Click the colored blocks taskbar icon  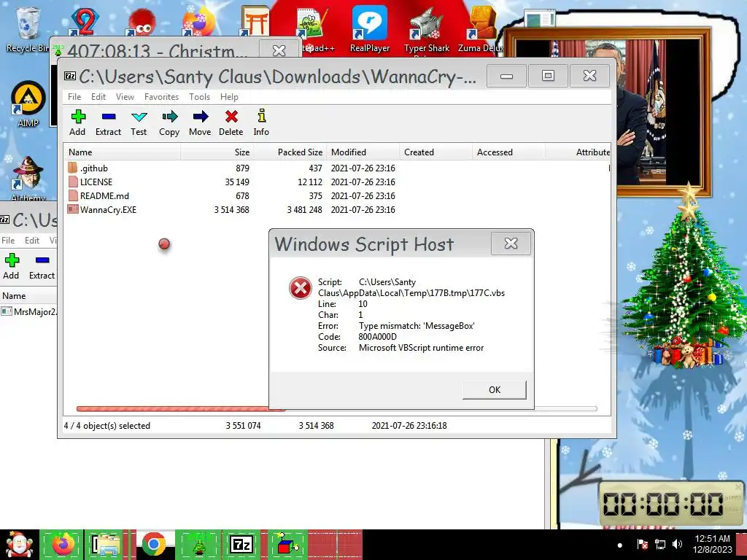287,545
